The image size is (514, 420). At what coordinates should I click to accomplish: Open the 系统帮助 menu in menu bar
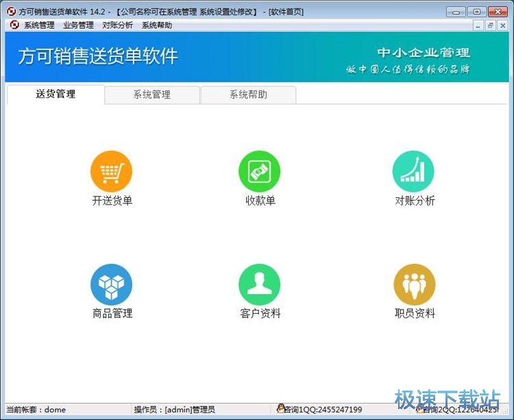pos(157,25)
